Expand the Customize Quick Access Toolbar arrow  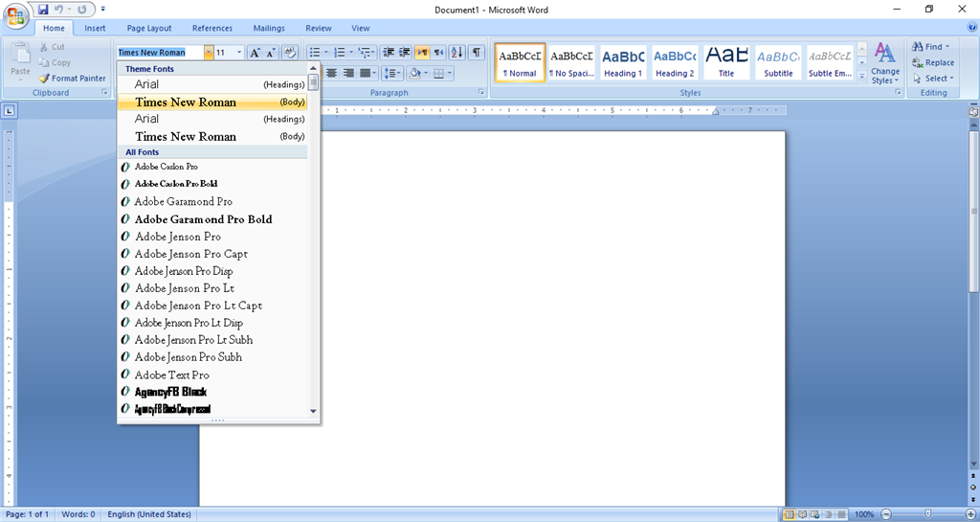103,10
